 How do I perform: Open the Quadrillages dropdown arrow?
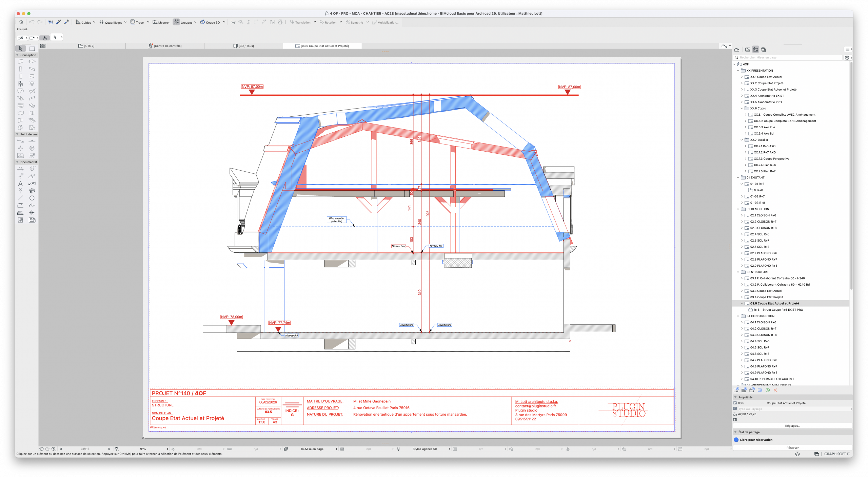(125, 22)
